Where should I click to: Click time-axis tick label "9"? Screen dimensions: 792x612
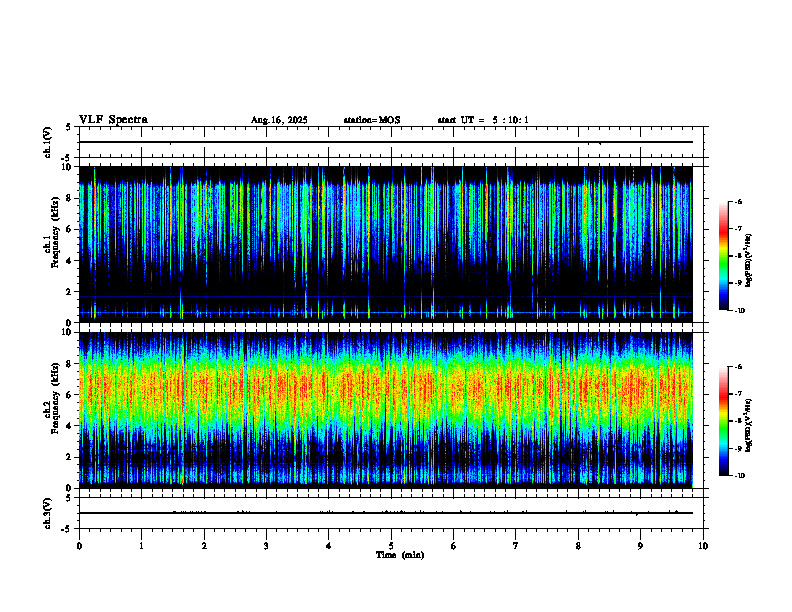640,546
